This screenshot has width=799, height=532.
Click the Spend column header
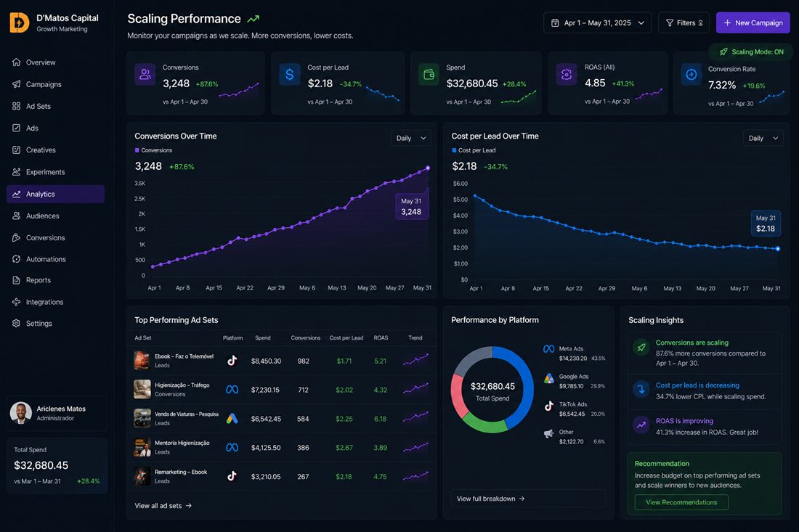(263, 337)
